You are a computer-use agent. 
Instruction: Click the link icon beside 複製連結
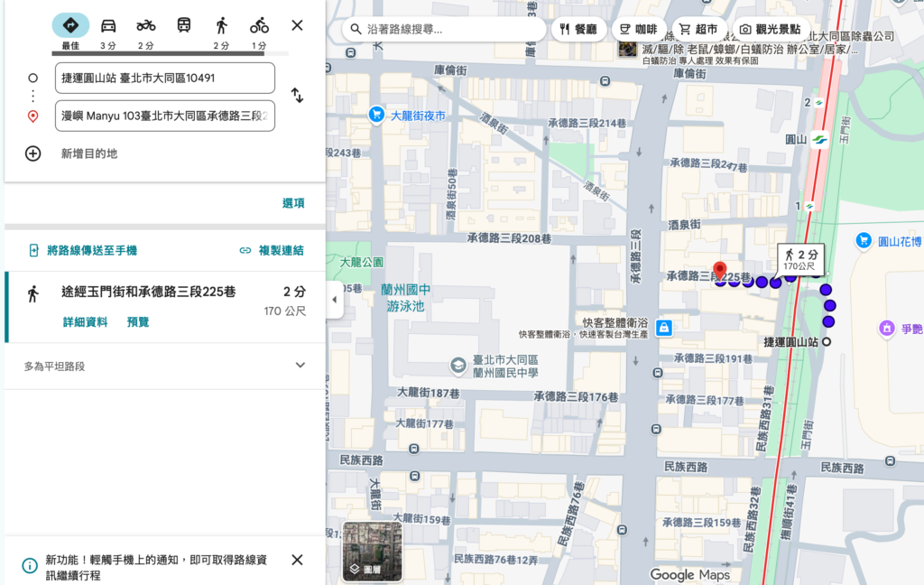point(245,251)
